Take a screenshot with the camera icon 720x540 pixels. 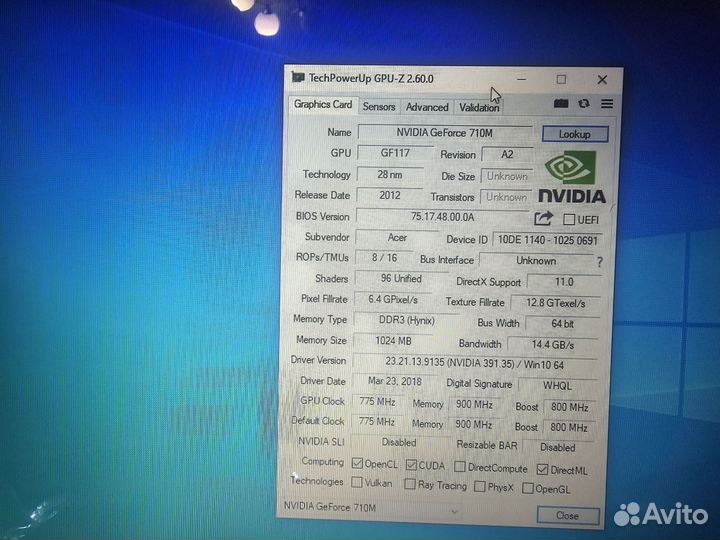coord(561,103)
